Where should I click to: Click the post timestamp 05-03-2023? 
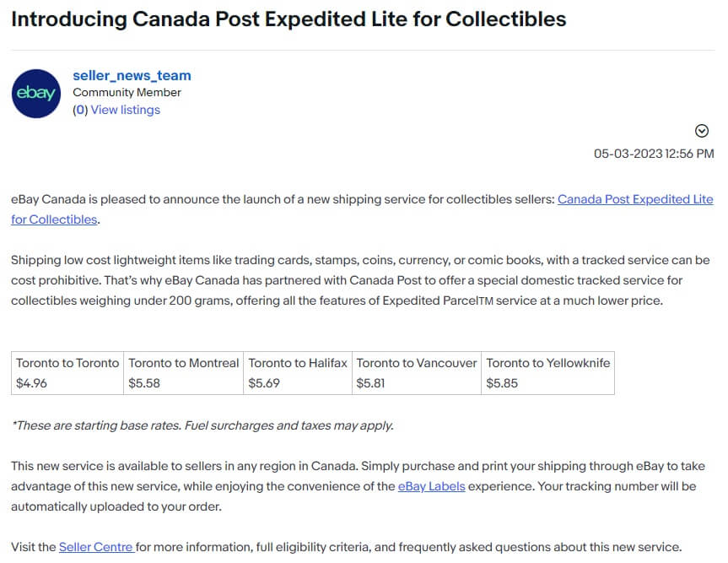[653, 154]
